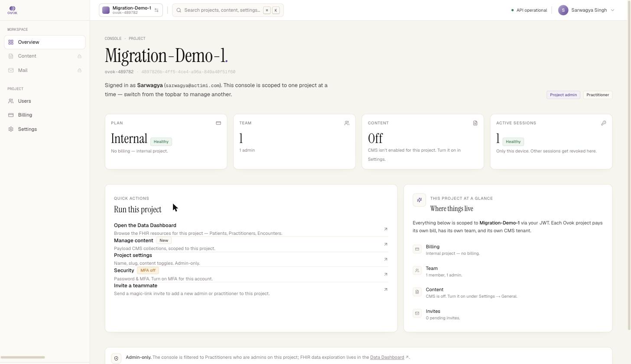This screenshot has width=631, height=364.
Task: Click the Content icon in glance panel
Action: pos(417,292)
